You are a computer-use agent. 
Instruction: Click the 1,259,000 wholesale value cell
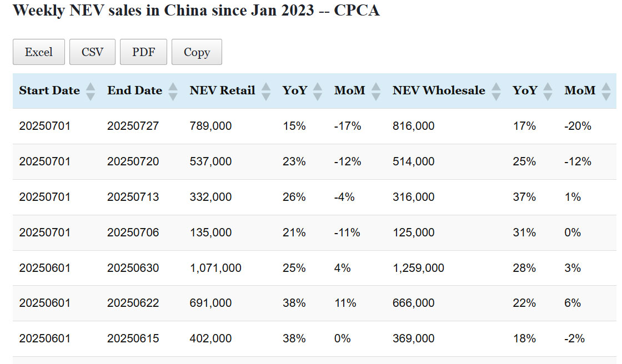coord(418,268)
